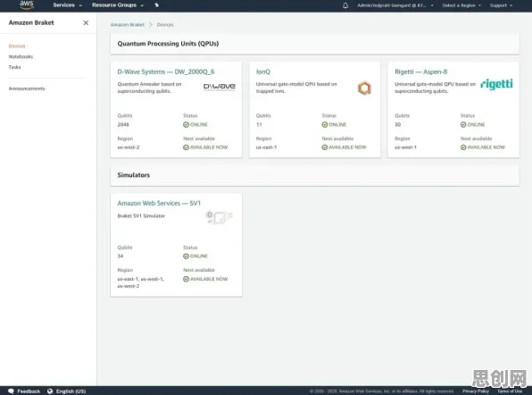Open the Privacy Policy link
Viewport: 532px width, 395px height.
pos(476,391)
